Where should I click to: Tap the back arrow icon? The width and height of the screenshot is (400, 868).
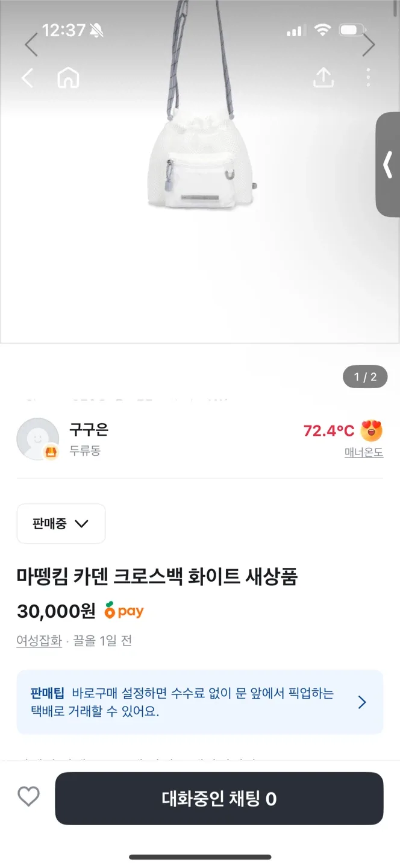click(27, 78)
